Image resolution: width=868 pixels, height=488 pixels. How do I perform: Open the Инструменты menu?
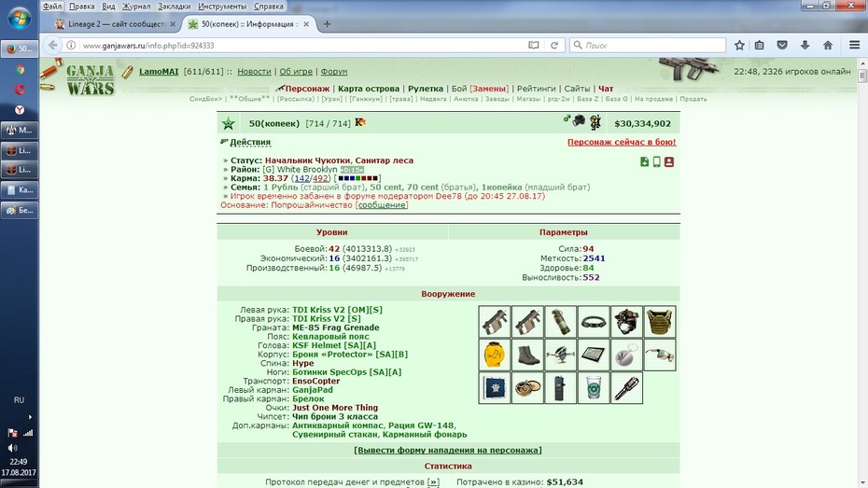point(222,7)
